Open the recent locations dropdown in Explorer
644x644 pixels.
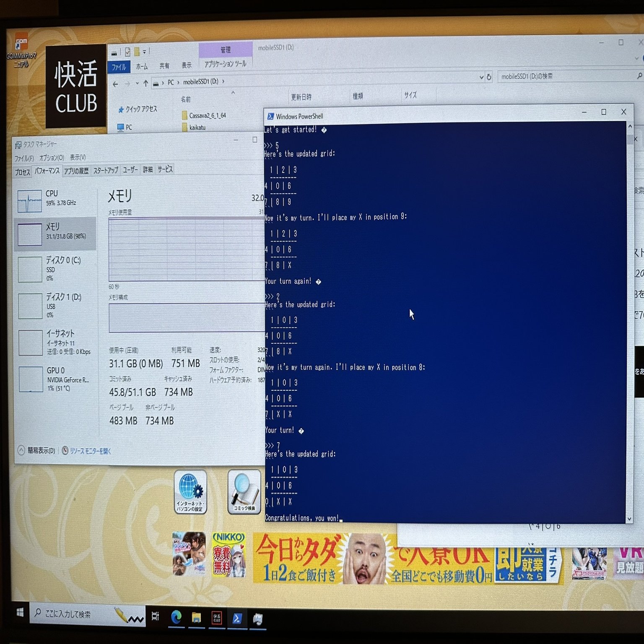[137, 83]
